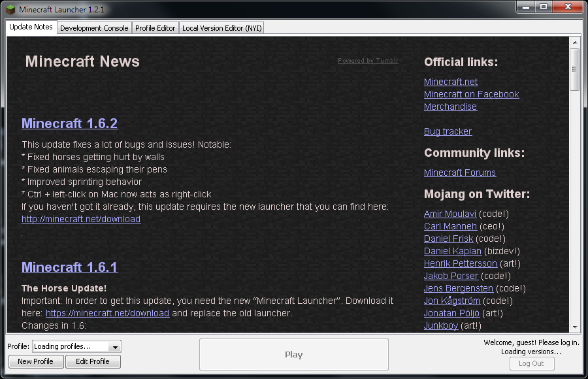Image resolution: width=588 pixels, height=379 pixels.
Task: Click the Powered by Tumblr link
Action: tap(368, 60)
